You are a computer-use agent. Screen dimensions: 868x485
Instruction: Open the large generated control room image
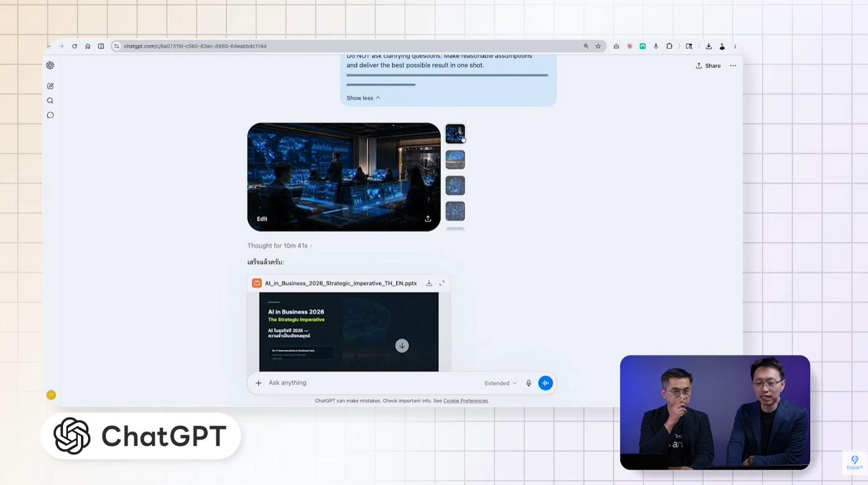[344, 177]
